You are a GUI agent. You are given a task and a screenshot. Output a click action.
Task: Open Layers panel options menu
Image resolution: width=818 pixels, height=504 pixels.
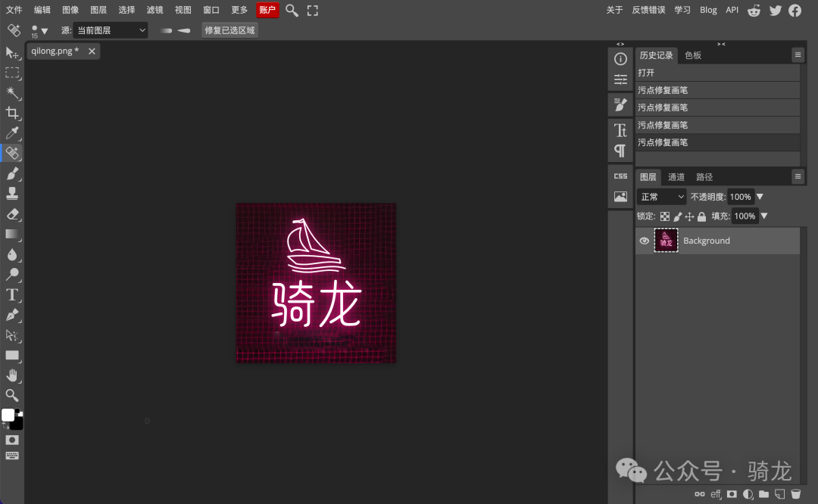798,176
